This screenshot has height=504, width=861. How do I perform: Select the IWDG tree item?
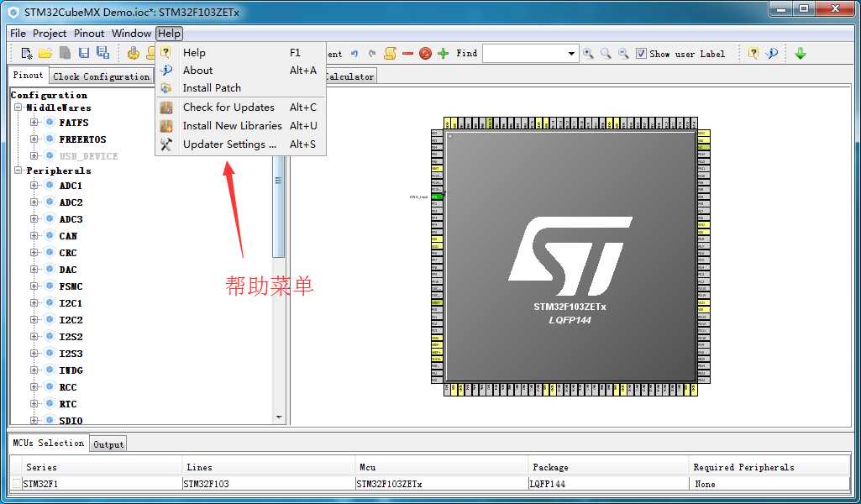(x=71, y=370)
